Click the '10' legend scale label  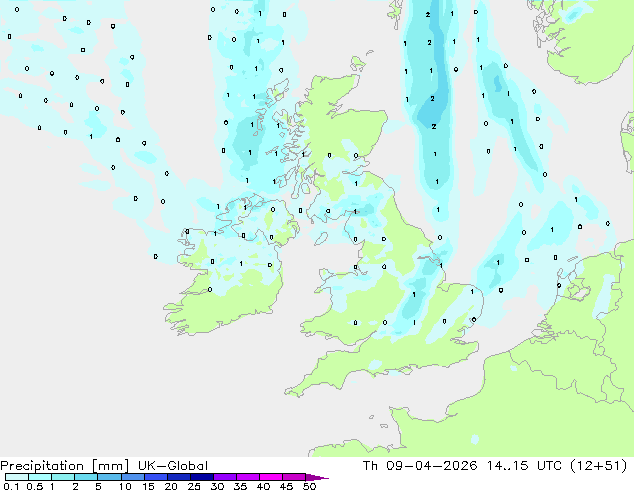click(125, 486)
